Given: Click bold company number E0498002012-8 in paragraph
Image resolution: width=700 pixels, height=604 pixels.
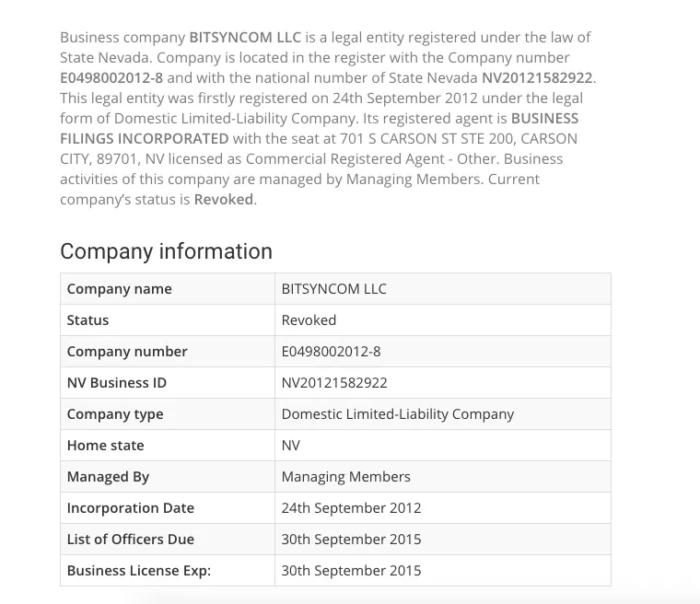Looking at the screenshot, I should [111, 78].
